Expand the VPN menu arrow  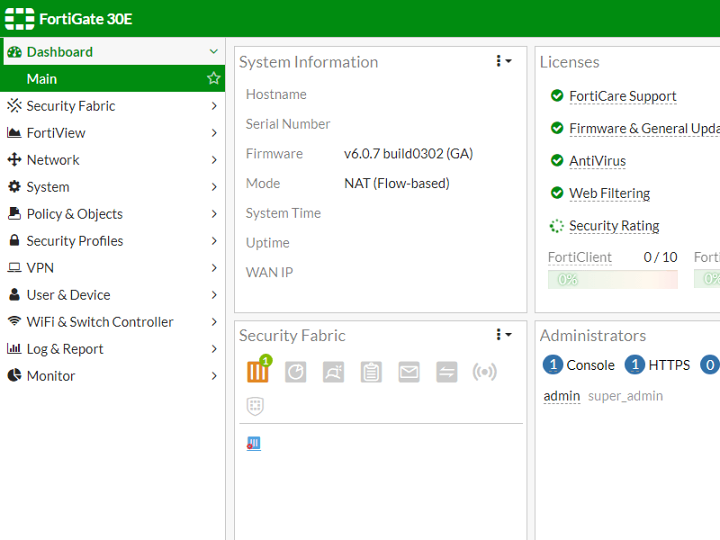click(x=214, y=267)
